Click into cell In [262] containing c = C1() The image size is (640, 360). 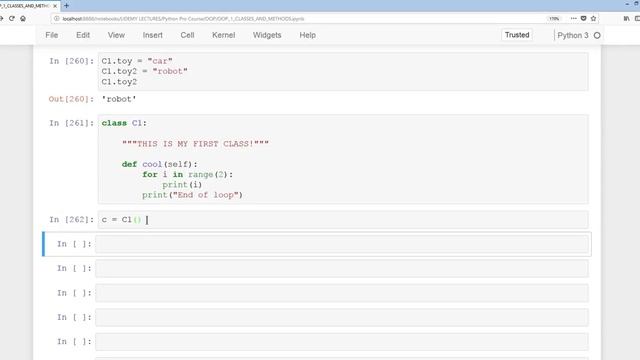click(343, 220)
